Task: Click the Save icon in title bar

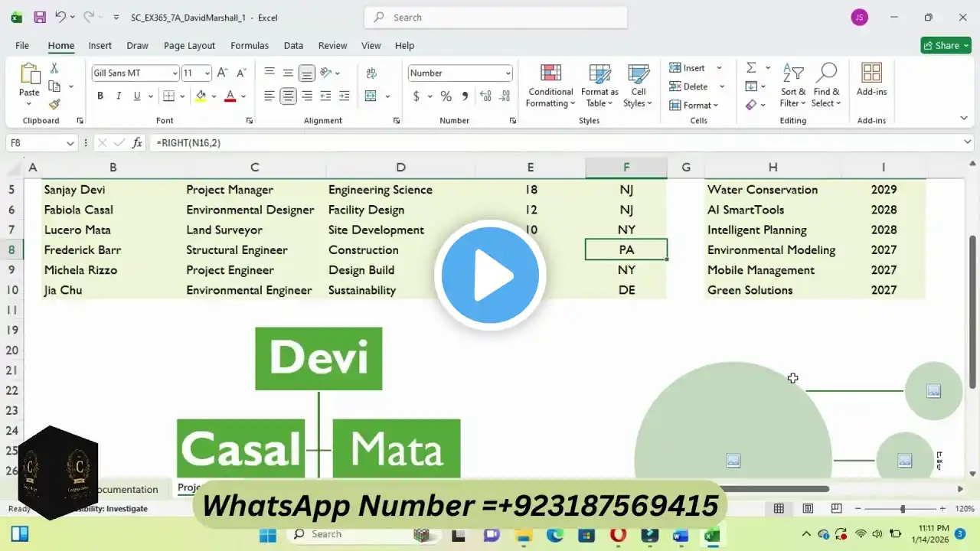Action: click(x=40, y=17)
